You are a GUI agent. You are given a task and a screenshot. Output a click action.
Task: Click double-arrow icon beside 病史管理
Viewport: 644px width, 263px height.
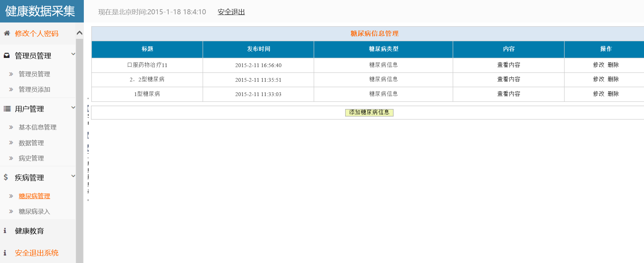tap(11, 158)
